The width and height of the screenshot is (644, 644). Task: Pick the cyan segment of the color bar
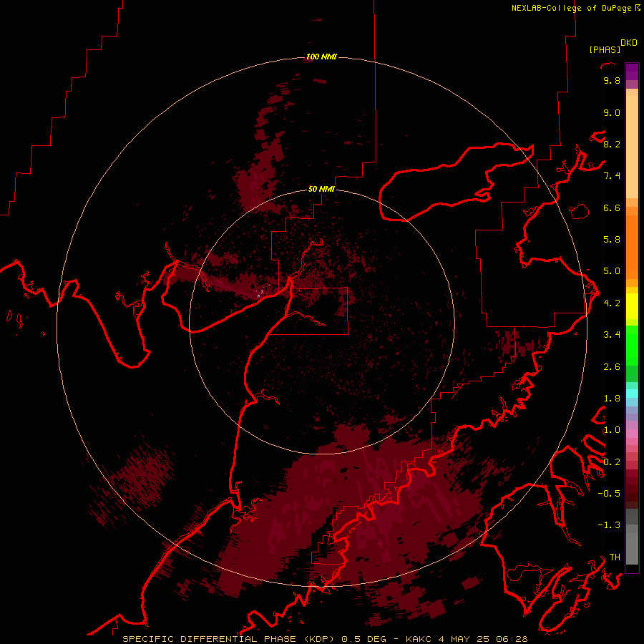pyautogui.click(x=632, y=393)
